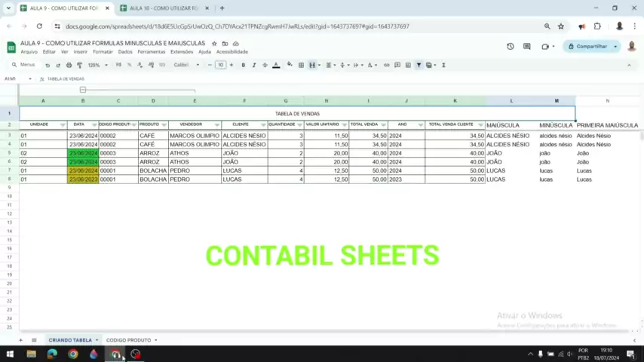Screen dimensions: 644x362
Task: Expand the CLIENTE column filter dropdown
Action: click(x=263, y=124)
